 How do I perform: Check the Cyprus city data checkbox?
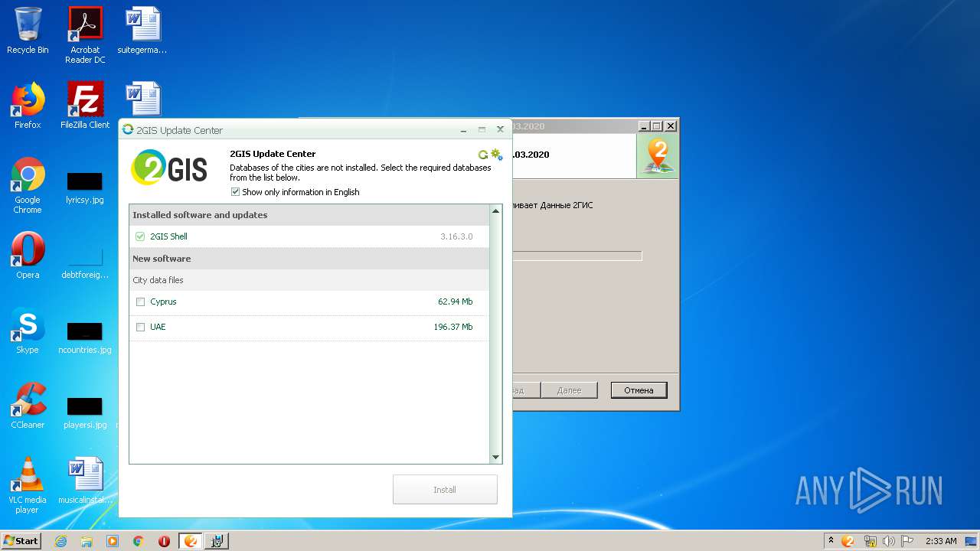(x=140, y=302)
